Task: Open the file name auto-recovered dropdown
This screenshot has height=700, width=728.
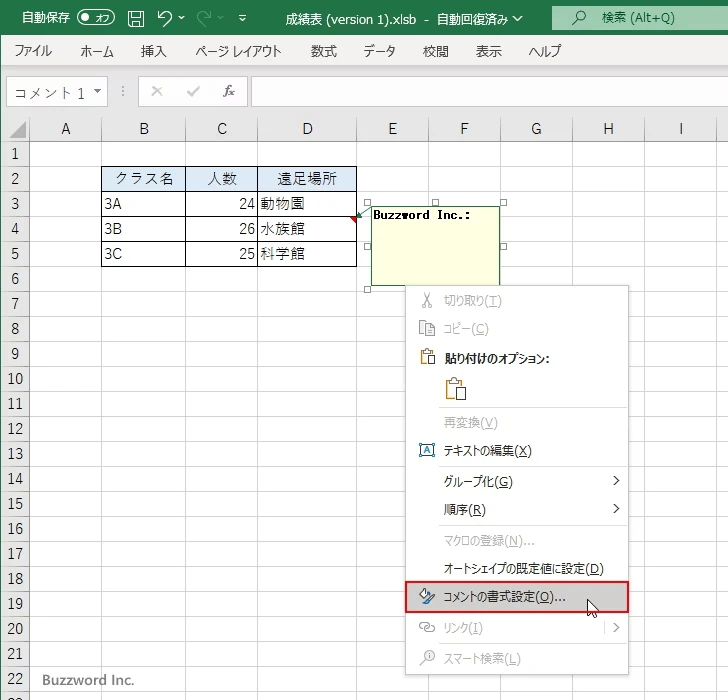Action: pos(518,19)
